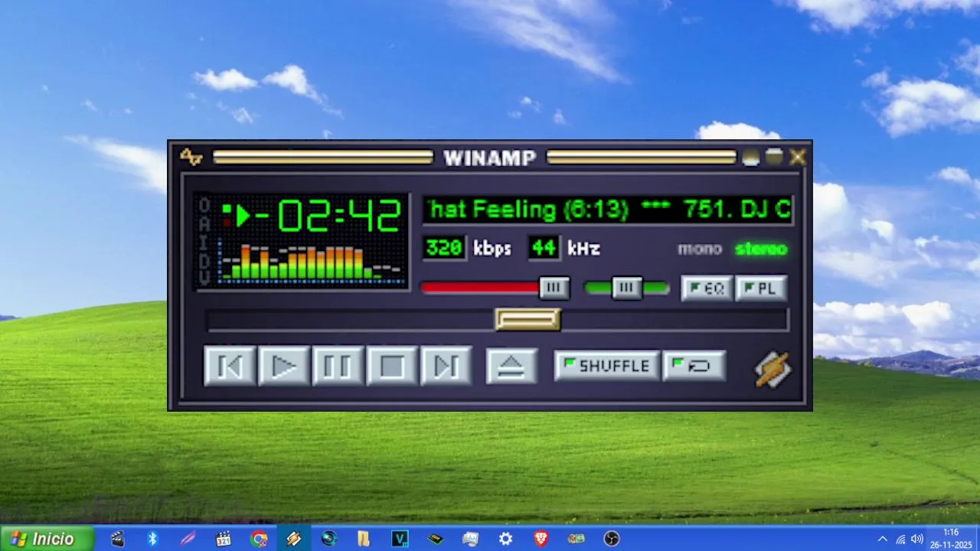
Task: Toggle always-on-top with clutterbar letter A
Action: (204, 223)
